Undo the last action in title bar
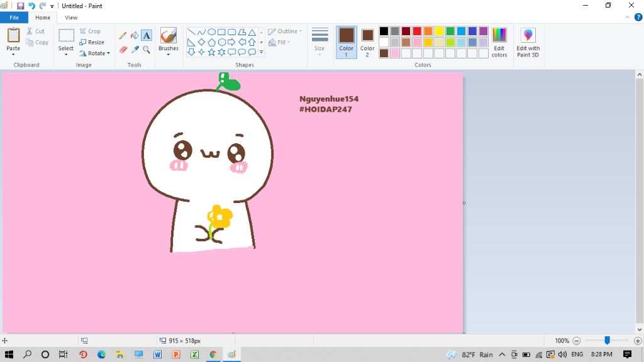 click(x=31, y=6)
